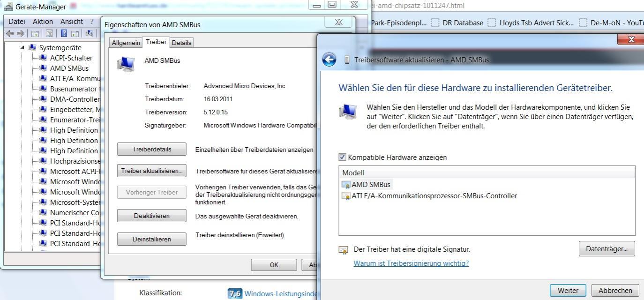644x300 pixels.
Task: Click Advanced Micro Devices, Inc provider text
Action: (244, 86)
